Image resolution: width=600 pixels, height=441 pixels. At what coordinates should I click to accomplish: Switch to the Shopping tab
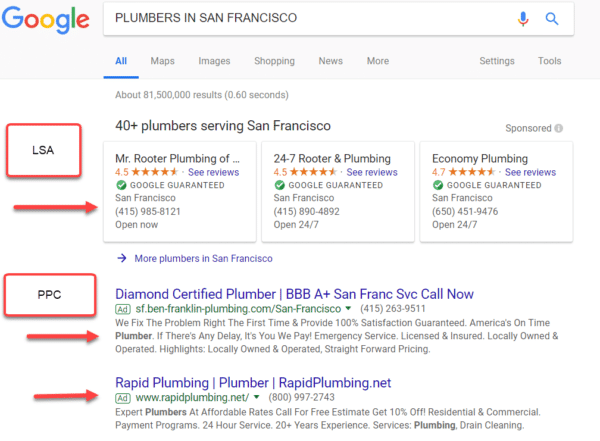click(274, 61)
